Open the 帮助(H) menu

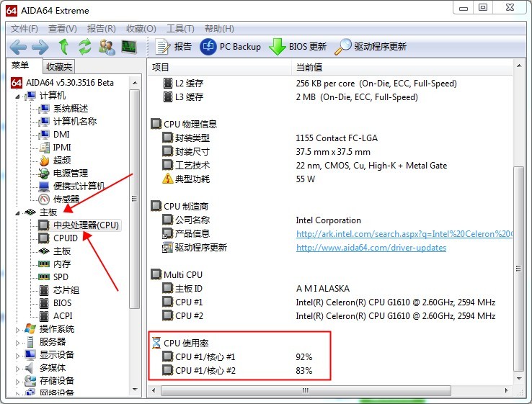point(219,29)
